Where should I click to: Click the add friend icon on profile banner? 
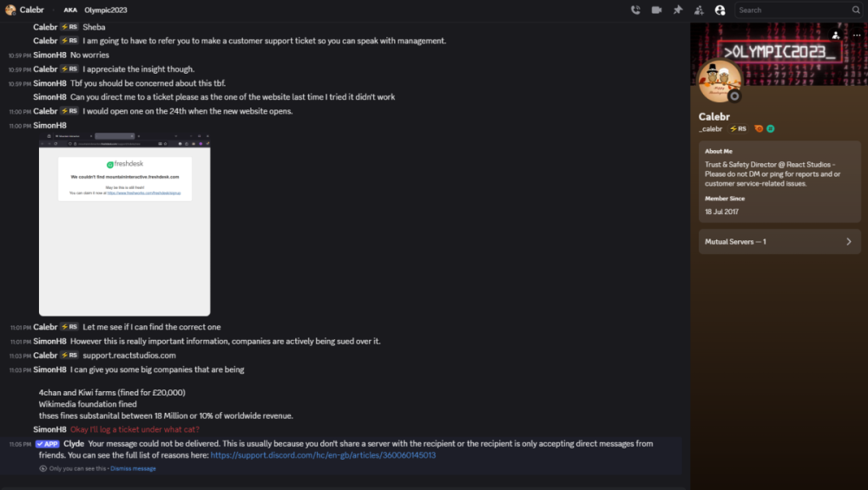coord(835,35)
